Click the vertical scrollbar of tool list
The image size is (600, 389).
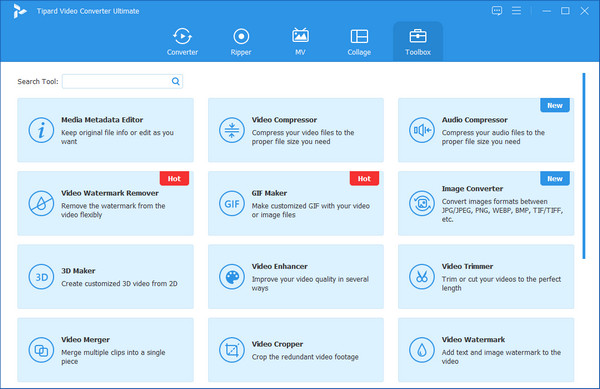tap(584, 166)
